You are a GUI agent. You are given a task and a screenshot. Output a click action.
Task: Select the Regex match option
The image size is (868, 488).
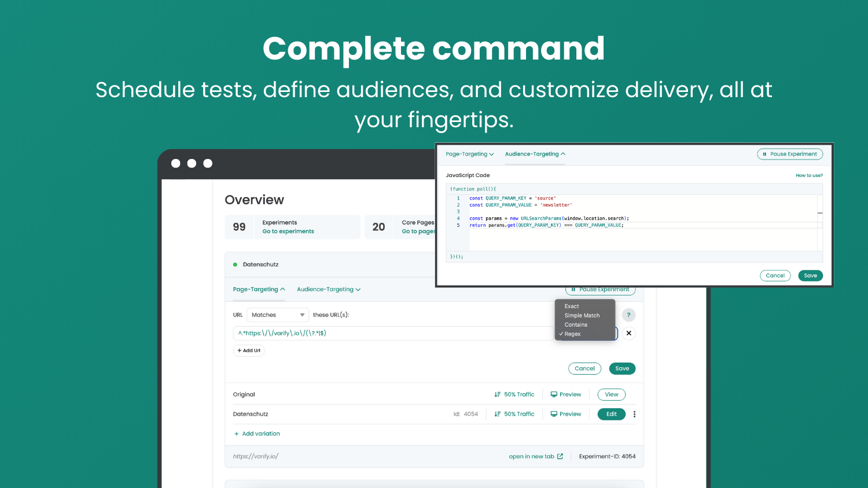pyautogui.click(x=572, y=334)
